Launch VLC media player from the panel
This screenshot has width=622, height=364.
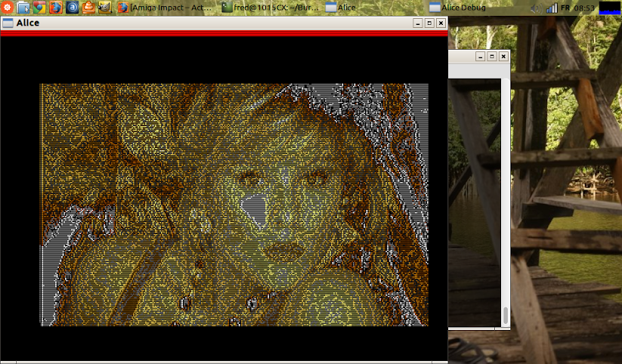tap(88, 7)
